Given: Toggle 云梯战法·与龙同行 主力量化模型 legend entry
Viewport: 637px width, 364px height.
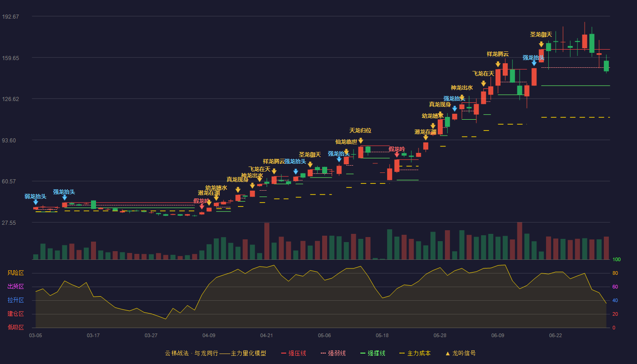Looking at the screenshot, I should tap(215, 353).
